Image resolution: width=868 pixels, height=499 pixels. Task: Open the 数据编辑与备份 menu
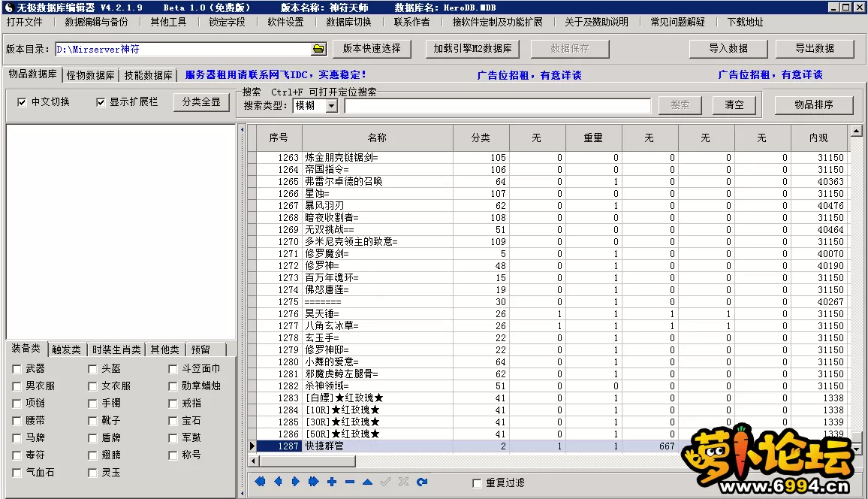tap(96, 22)
